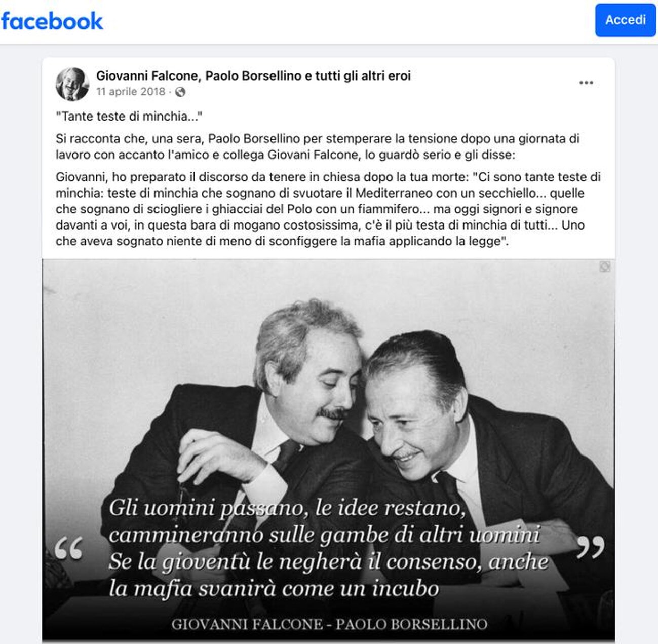Open the '11 aprile 2018' timestamp link
Screen dimensions: 658x644
click(x=131, y=92)
